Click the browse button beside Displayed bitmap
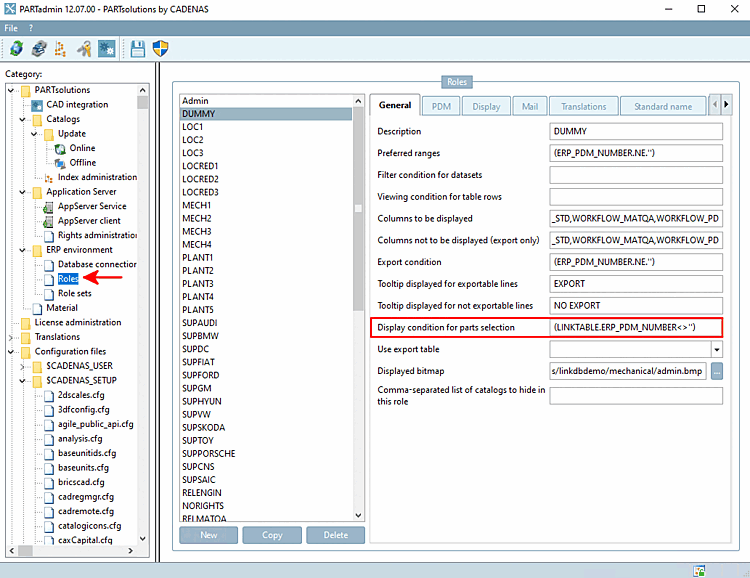Image resolution: width=750 pixels, height=578 pixels. pos(717,371)
